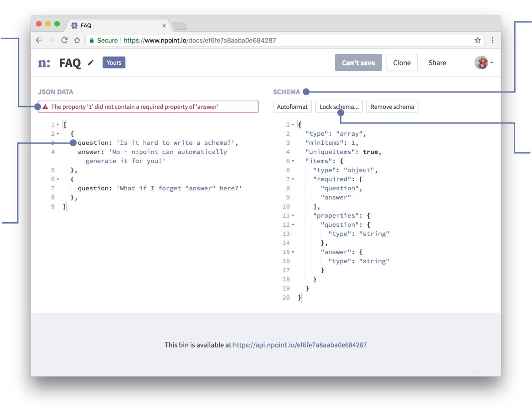Reload the page with refresh icon
The width and height of the screenshot is (532, 408).
64,41
